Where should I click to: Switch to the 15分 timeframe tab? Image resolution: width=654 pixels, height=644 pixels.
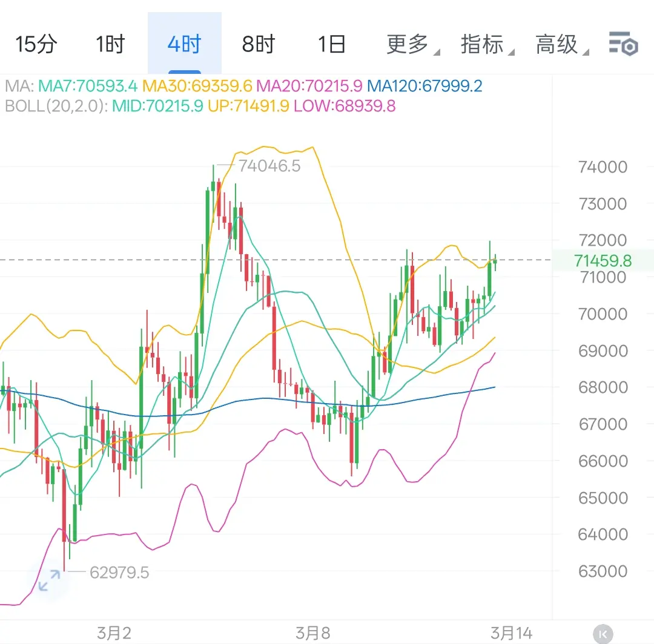tap(36, 44)
